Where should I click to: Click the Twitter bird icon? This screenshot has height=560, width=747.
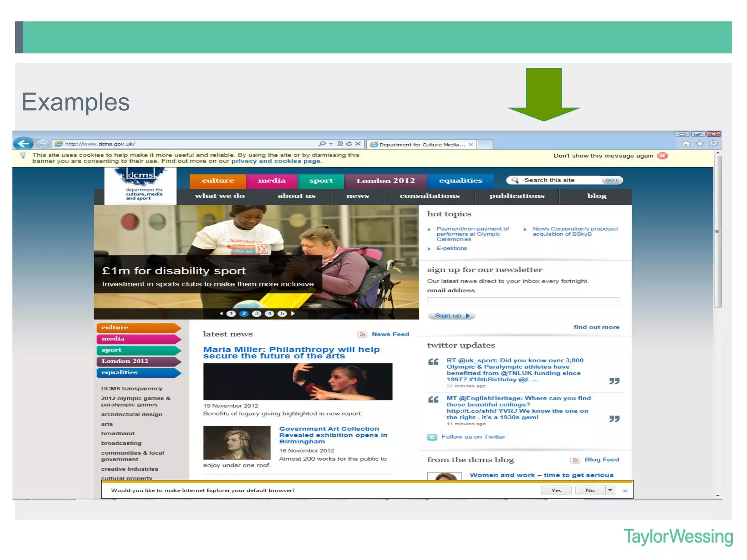[x=432, y=437]
